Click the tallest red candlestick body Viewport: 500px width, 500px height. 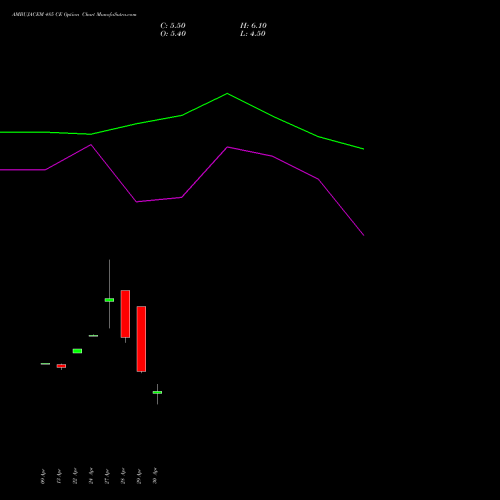point(141,339)
